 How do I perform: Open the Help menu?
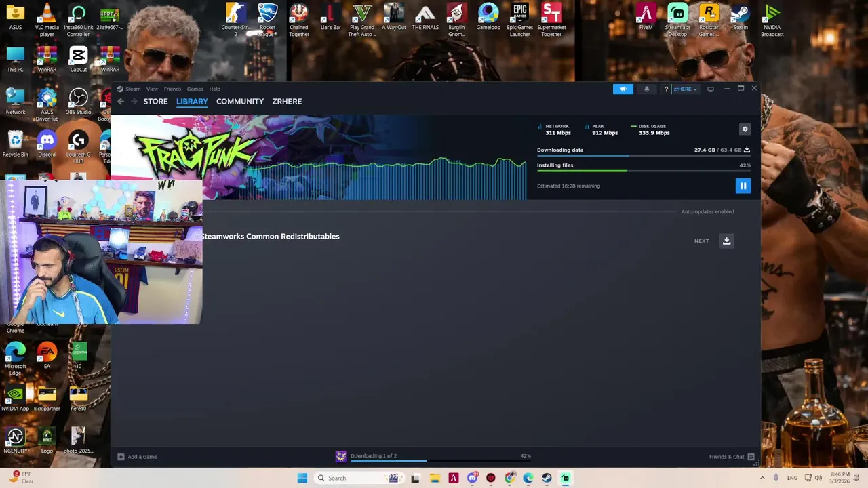[x=214, y=89]
